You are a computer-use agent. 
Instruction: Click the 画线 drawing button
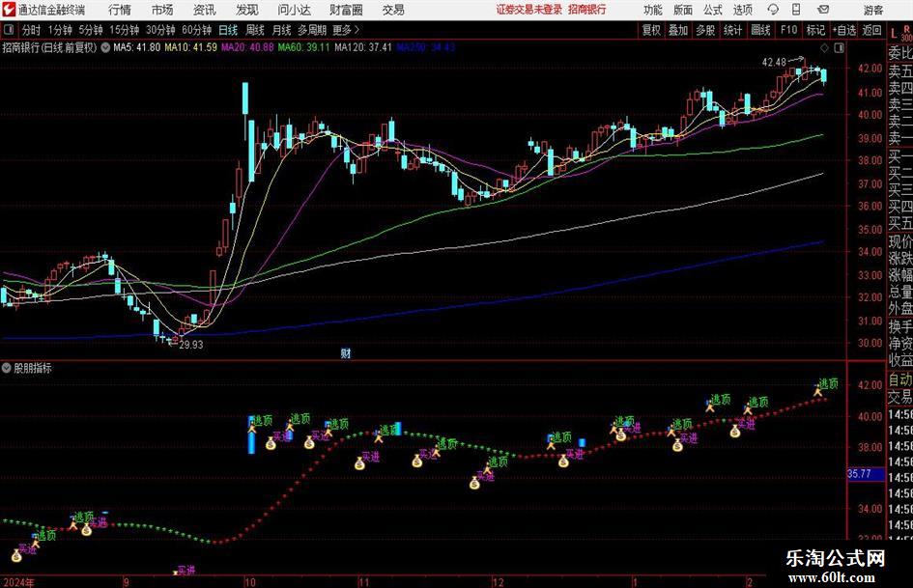click(760, 30)
